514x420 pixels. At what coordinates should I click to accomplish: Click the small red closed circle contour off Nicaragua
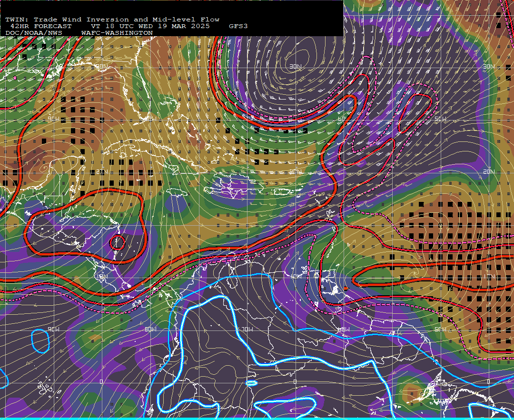click(x=118, y=243)
